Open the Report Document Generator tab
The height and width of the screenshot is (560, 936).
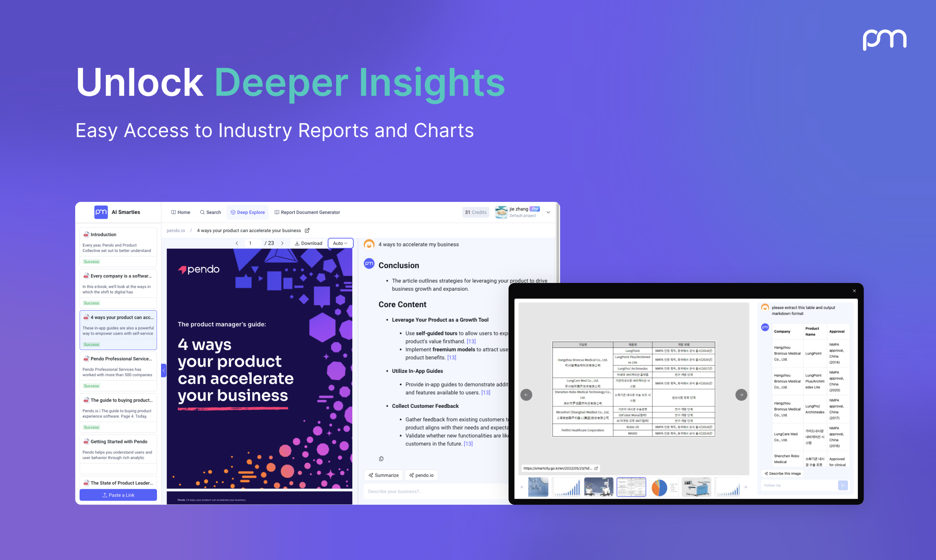tap(307, 212)
